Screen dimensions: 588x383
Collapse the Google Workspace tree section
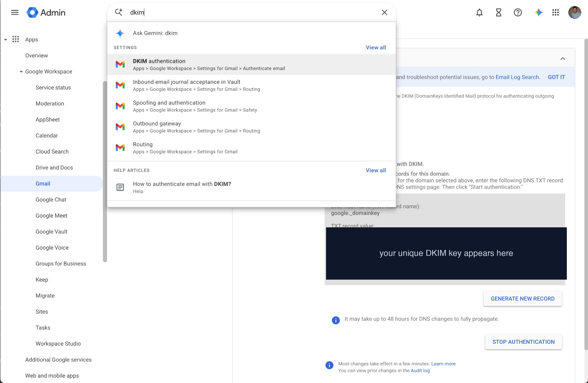(21, 72)
